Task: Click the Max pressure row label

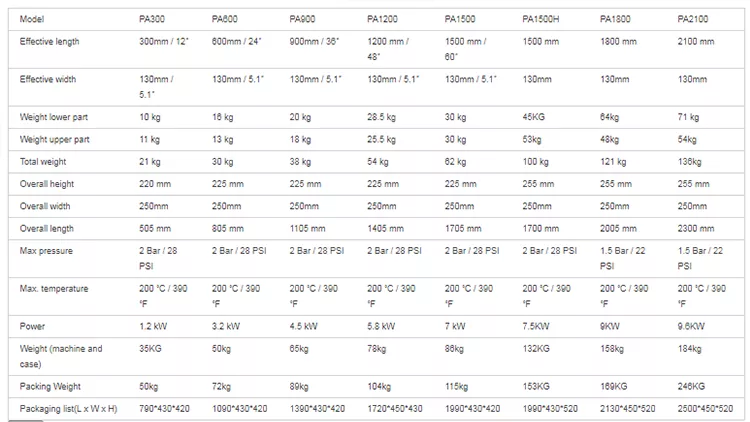Action: point(46,251)
